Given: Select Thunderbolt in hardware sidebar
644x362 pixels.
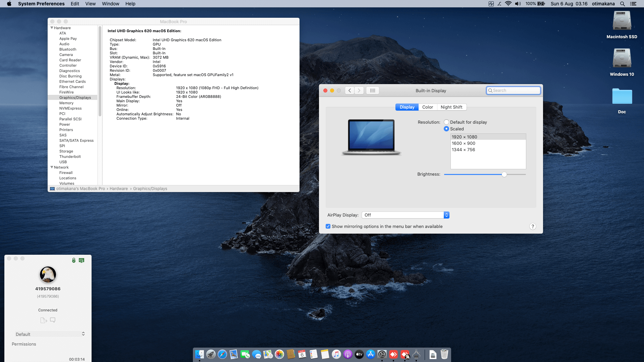Looking at the screenshot, I should click(70, 157).
